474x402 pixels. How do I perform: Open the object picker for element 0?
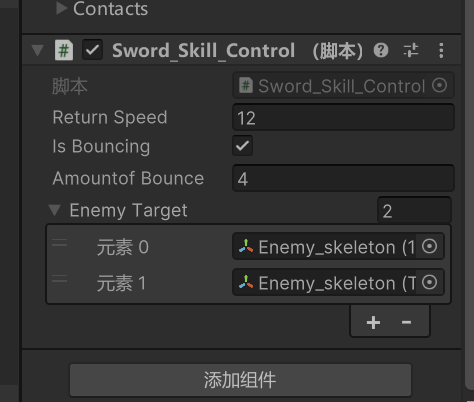point(429,247)
